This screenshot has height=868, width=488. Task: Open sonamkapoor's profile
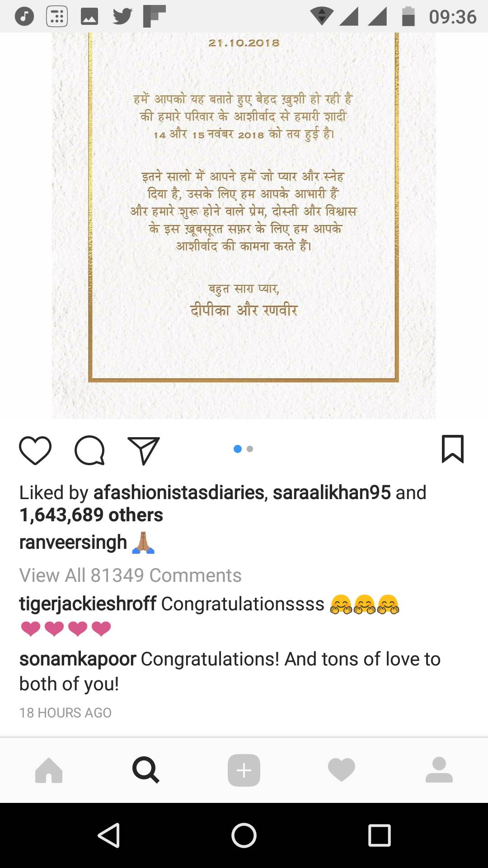77,660
